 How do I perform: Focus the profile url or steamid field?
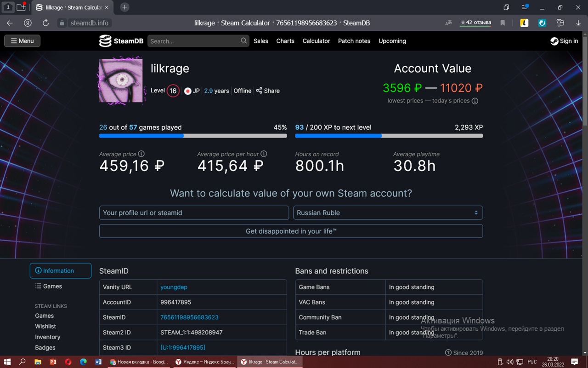tap(194, 213)
